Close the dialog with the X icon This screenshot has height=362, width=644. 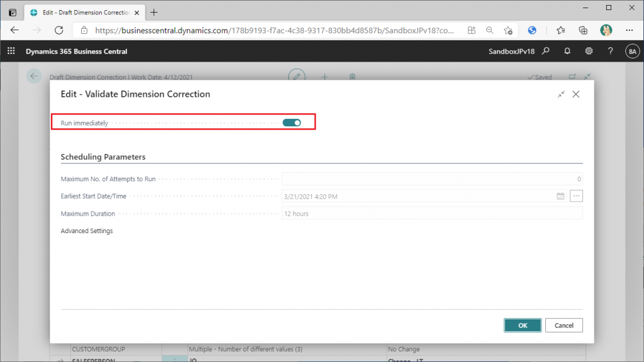pos(576,94)
